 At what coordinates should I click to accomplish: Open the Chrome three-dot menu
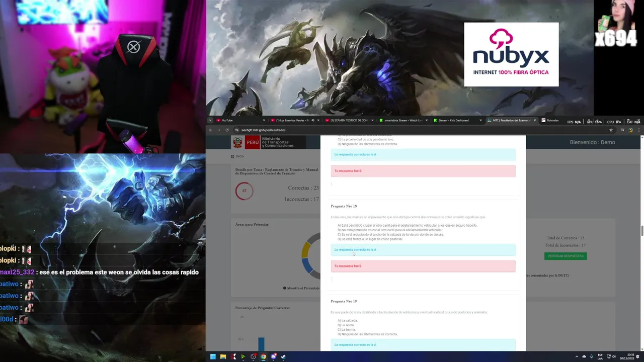(x=638, y=130)
